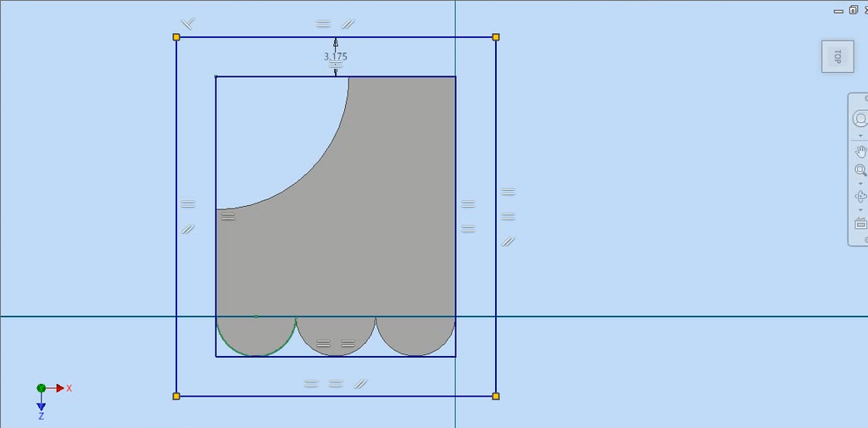This screenshot has height=428, width=868.
Task: Minimize the document window
Action: (x=838, y=11)
